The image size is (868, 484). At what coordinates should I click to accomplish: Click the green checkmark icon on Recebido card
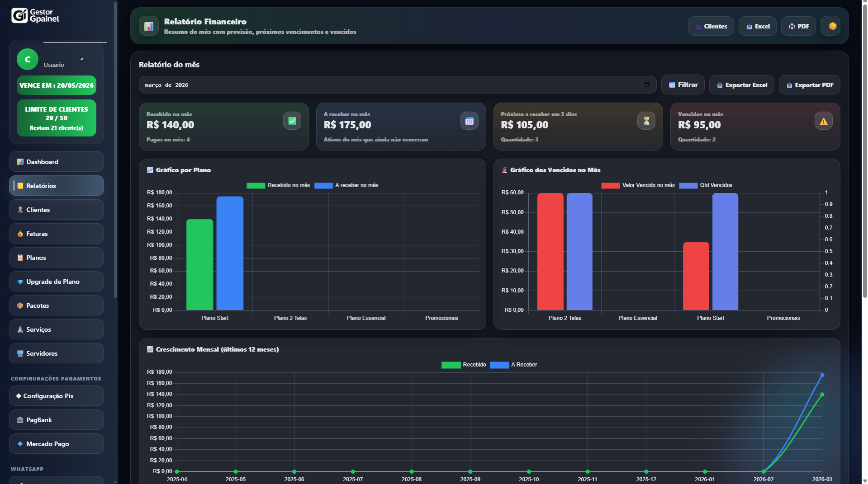point(292,121)
